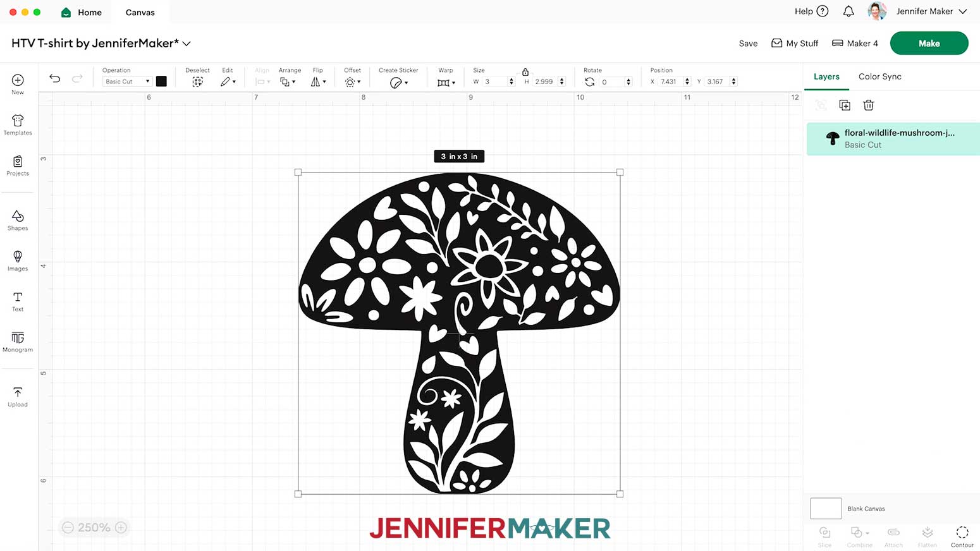
Task: Click the Deselect icon
Action: tap(197, 82)
